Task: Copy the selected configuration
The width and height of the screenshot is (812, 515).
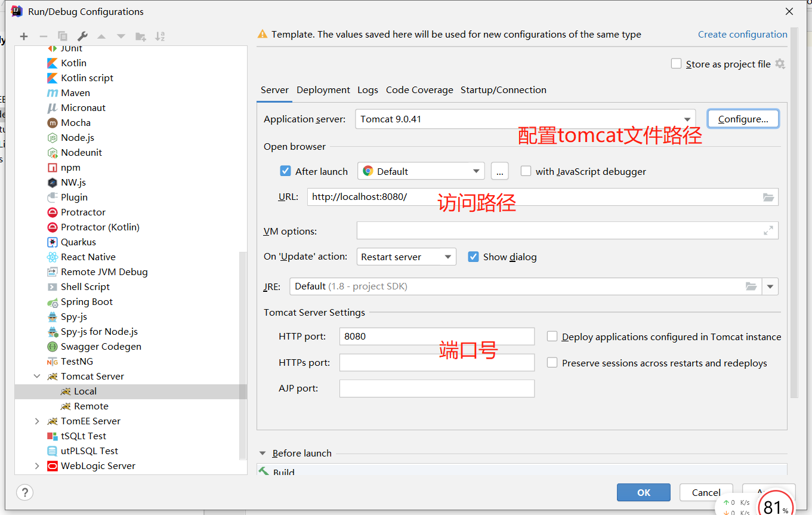Action: click(62, 36)
